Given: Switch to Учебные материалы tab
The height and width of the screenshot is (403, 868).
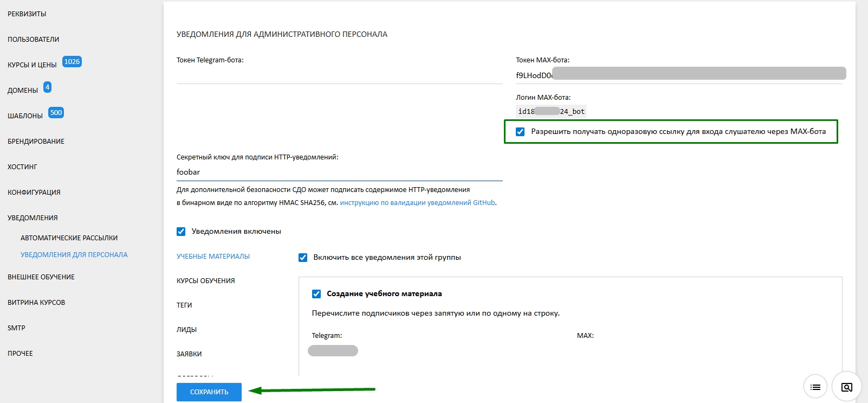Looking at the screenshot, I should [213, 257].
